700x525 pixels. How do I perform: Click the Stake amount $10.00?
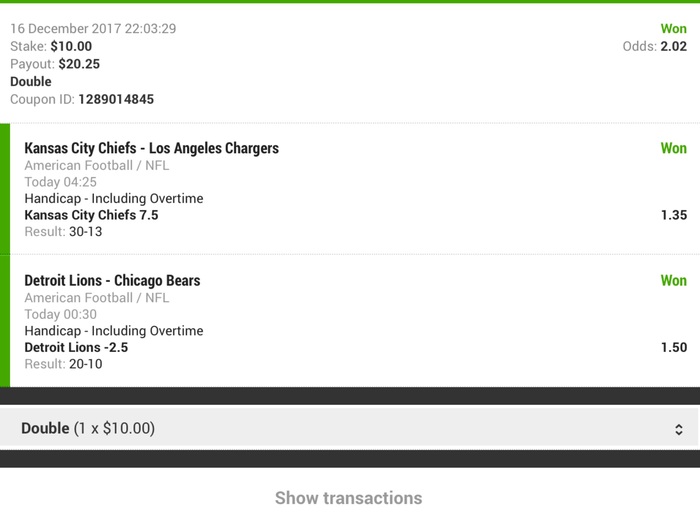coord(71,46)
